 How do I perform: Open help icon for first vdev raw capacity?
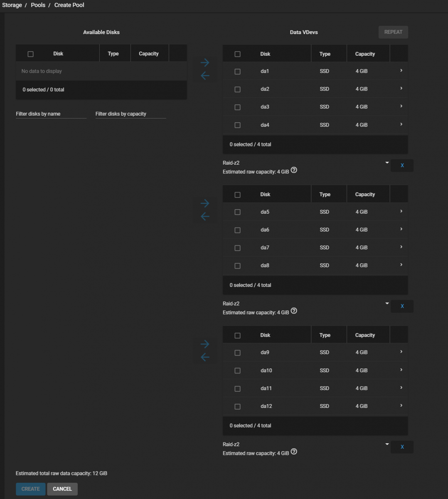point(294,170)
